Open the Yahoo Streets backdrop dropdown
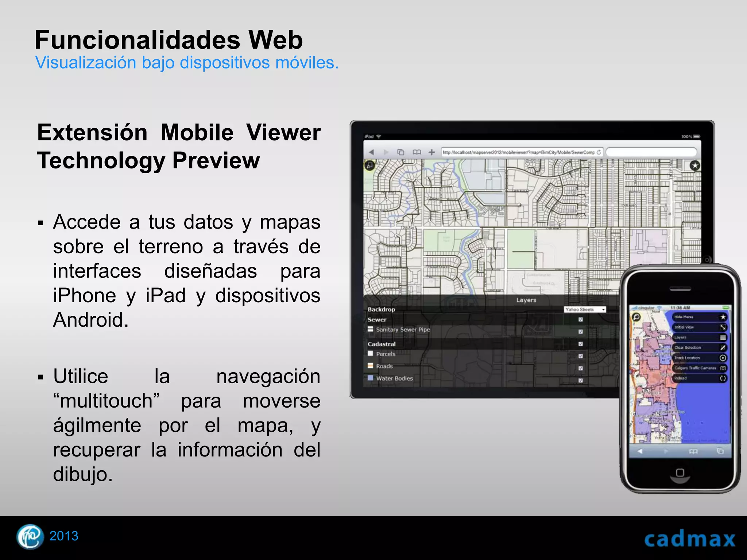The width and height of the screenshot is (747, 560). [585, 310]
